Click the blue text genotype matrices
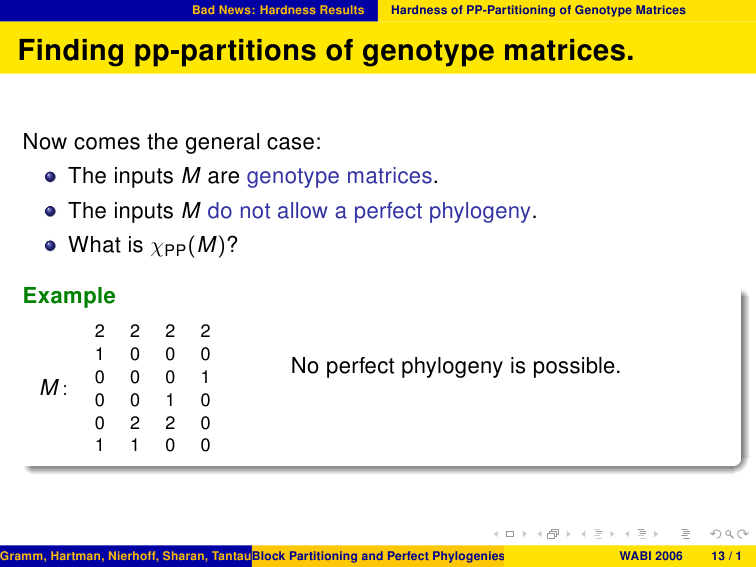The width and height of the screenshot is (756, 567). (339, 176)
